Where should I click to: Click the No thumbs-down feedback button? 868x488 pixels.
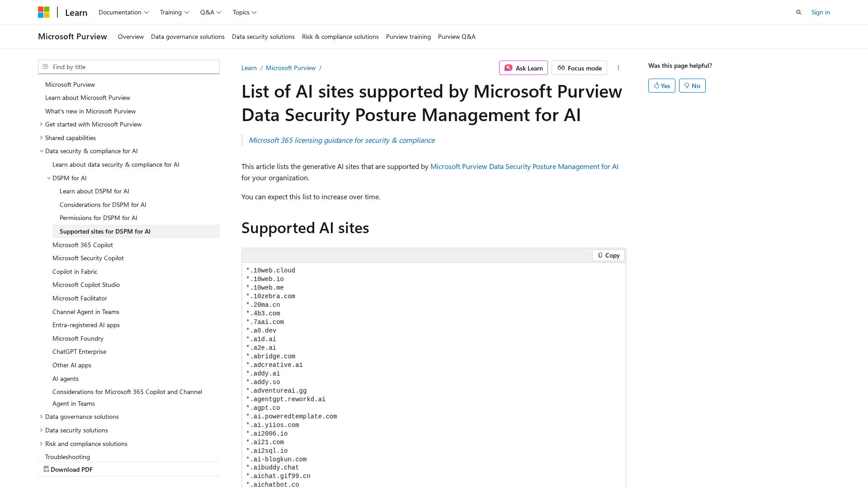(692, 86)
